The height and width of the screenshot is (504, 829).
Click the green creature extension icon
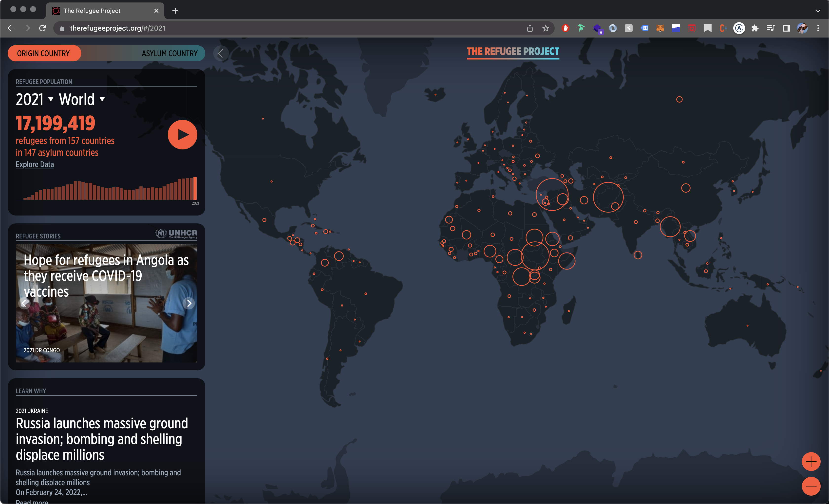click(581, 28)
